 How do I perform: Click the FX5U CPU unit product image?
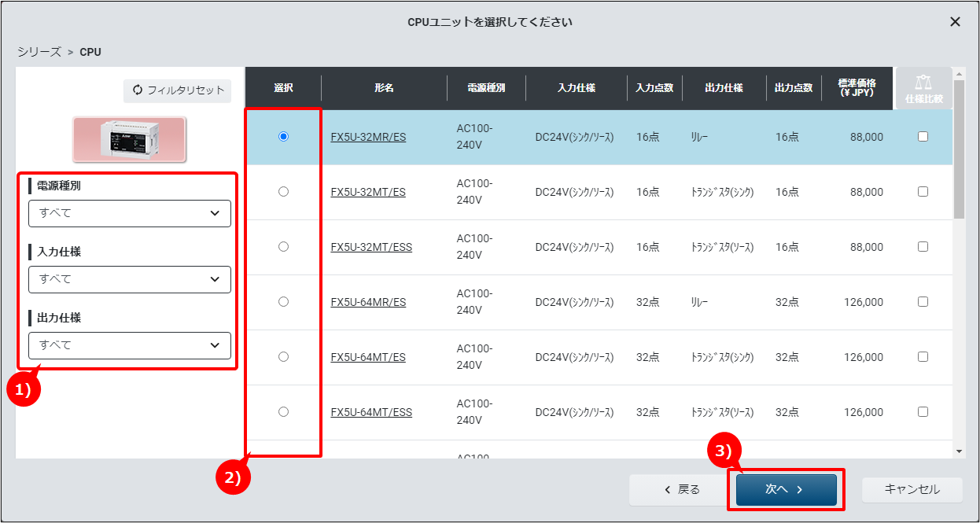pyautogui.click(x=130, y=140)
